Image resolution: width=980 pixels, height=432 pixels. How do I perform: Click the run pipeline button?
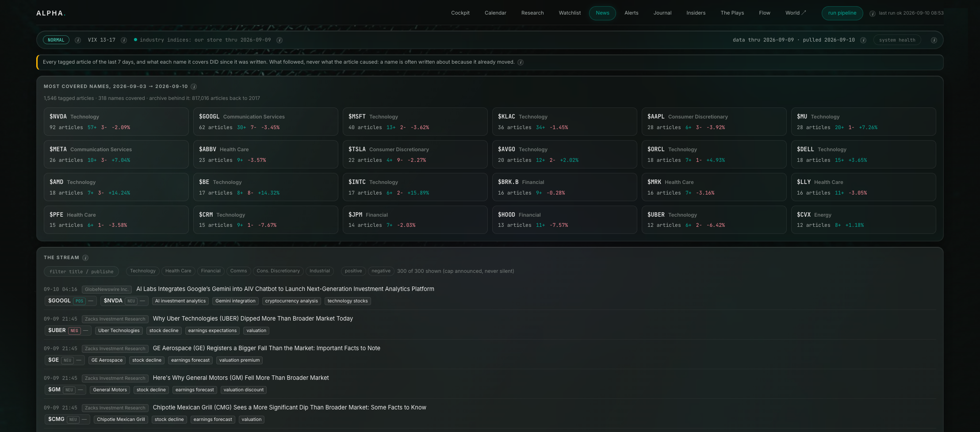click(x=842, y=13)
